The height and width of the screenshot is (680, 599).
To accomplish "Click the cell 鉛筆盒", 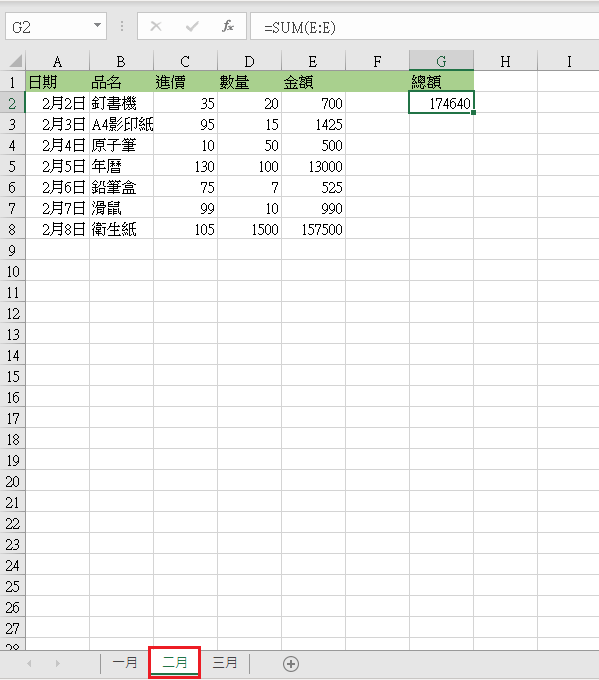I will point(121,187).
